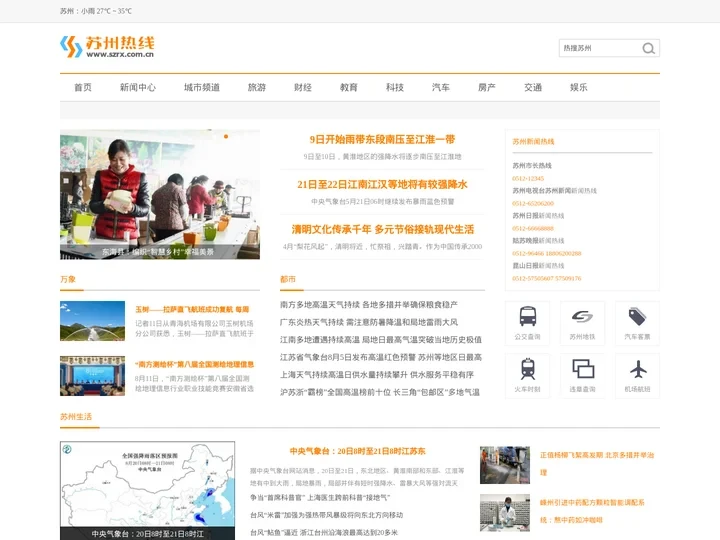
Task: Go to 首页 in navigation
Action: tap(83, 87)
